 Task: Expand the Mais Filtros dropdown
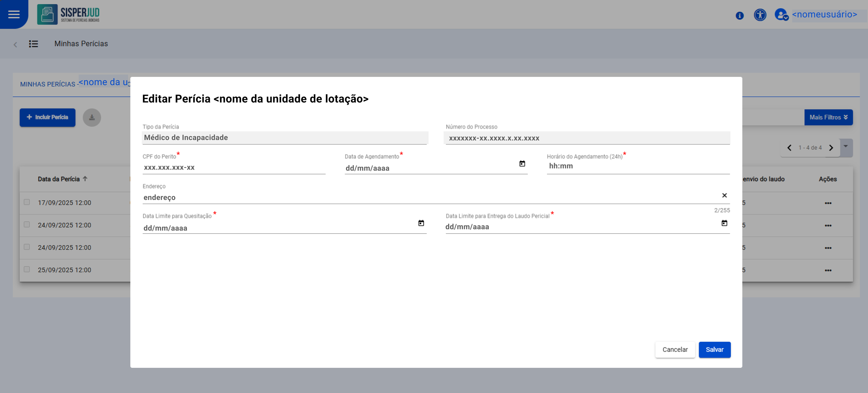[828, 117]
